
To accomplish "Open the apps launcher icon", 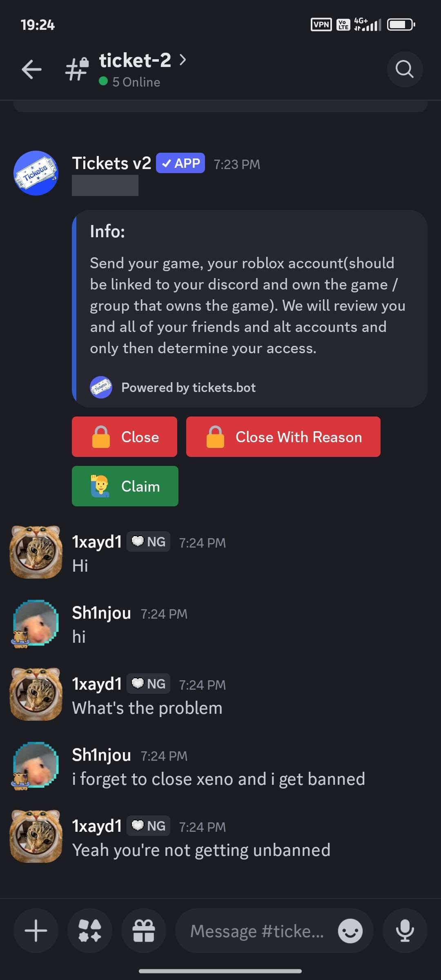I will (x=90, y=931).
